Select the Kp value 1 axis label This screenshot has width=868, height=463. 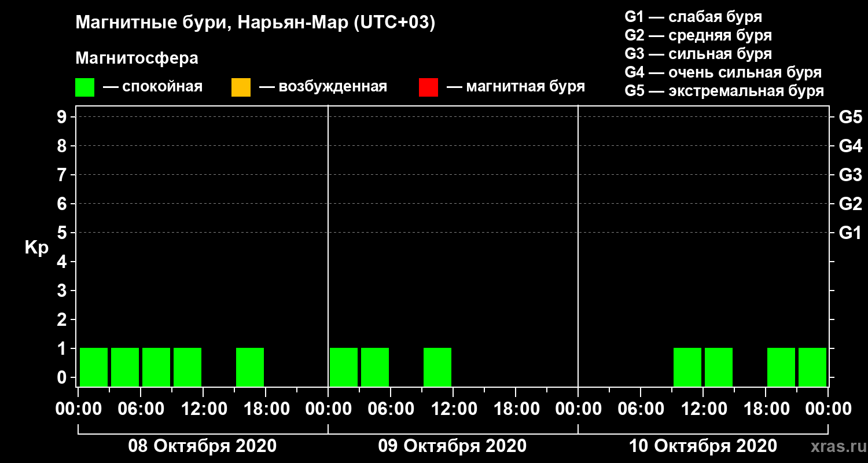63,348
